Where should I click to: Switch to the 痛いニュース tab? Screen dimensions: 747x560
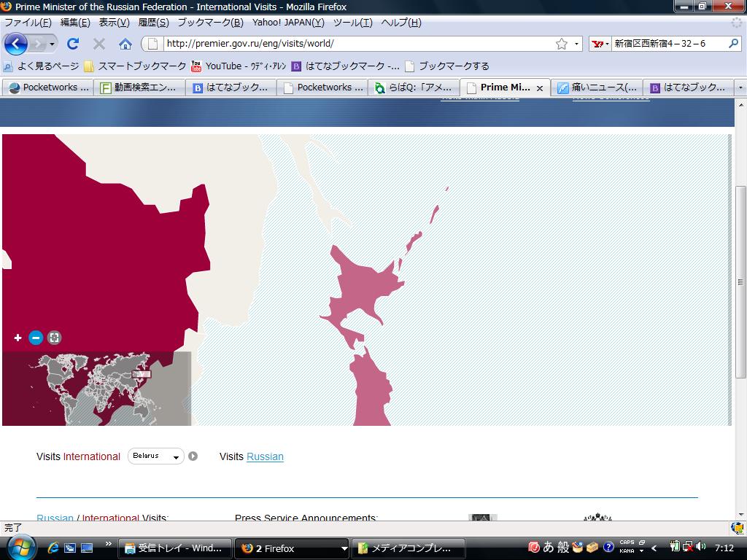(x=597, y=87)
